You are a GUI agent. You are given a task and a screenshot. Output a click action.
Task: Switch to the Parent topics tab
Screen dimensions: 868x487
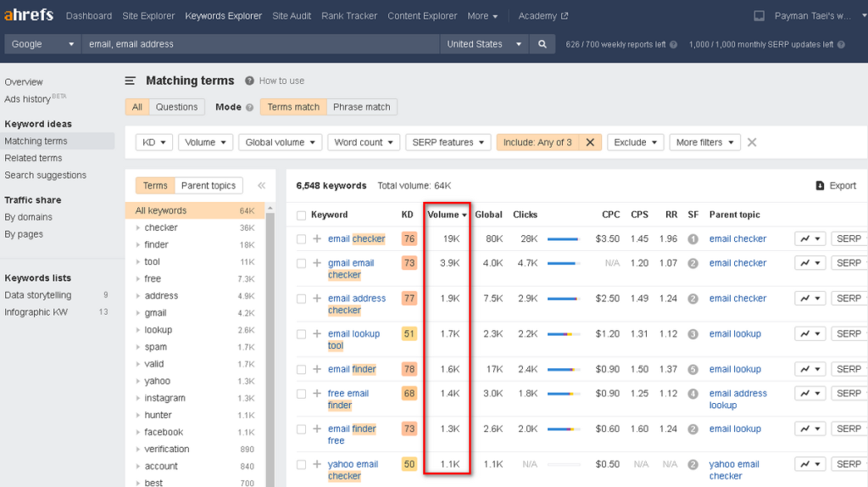click(209, 186)
